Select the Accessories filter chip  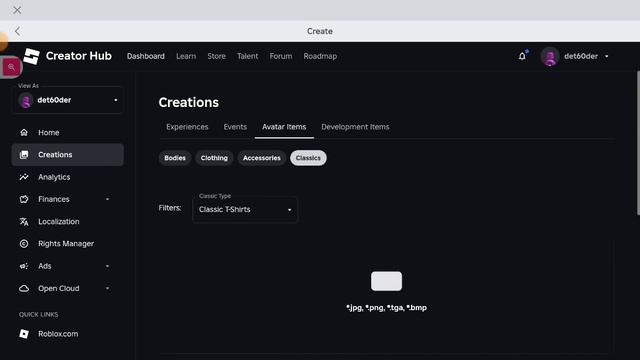point(262,158)
